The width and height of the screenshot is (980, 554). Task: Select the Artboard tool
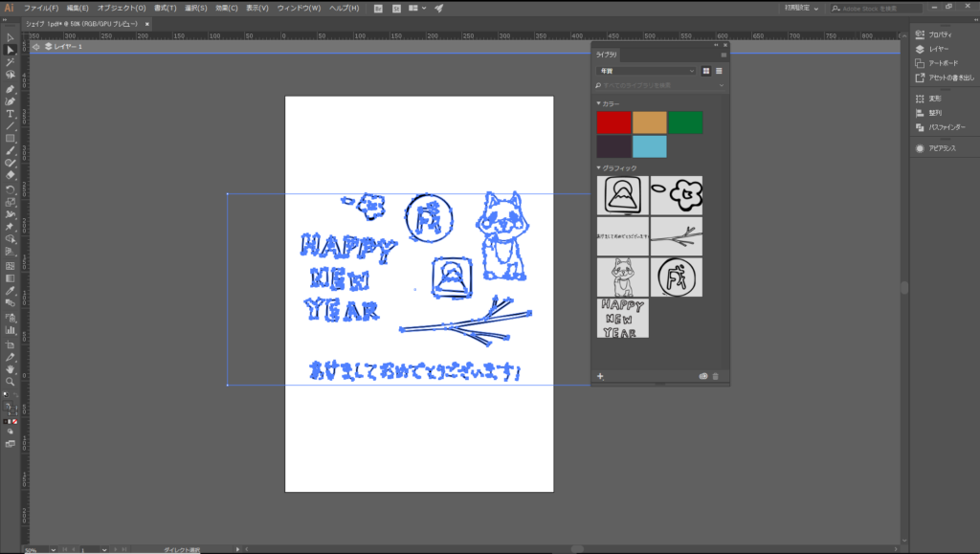[10, 344]
